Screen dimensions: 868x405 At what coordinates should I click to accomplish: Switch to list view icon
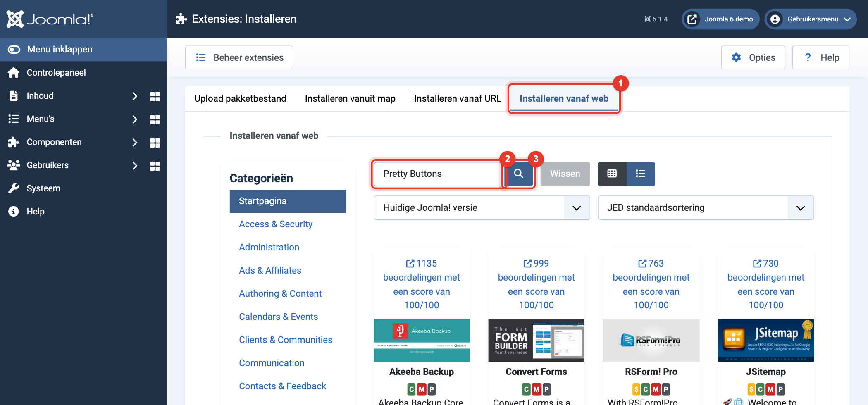click(x=641, y=174)
